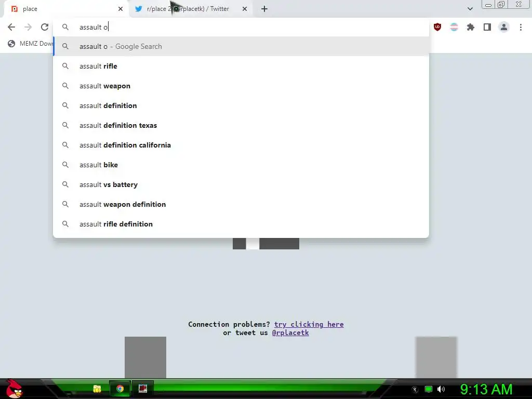Reload the current page
532x399 pixels.
tap(45, 27)
